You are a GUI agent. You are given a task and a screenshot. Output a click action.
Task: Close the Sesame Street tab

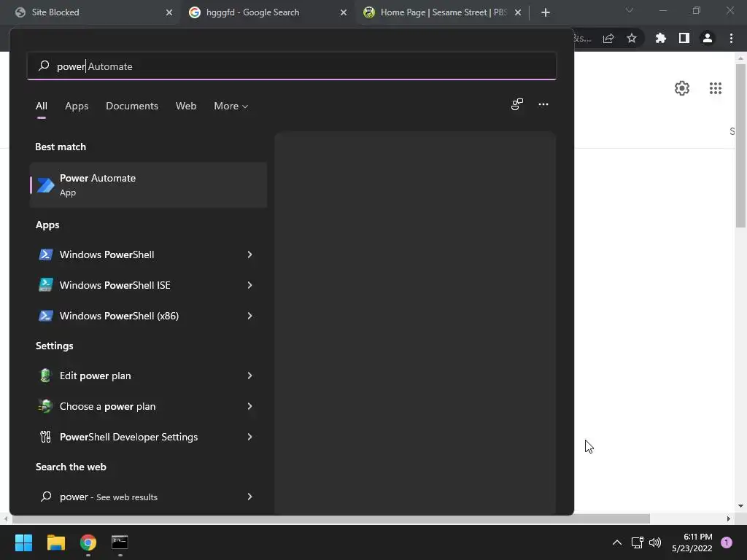pyautogui.click(x=518, y=12)
